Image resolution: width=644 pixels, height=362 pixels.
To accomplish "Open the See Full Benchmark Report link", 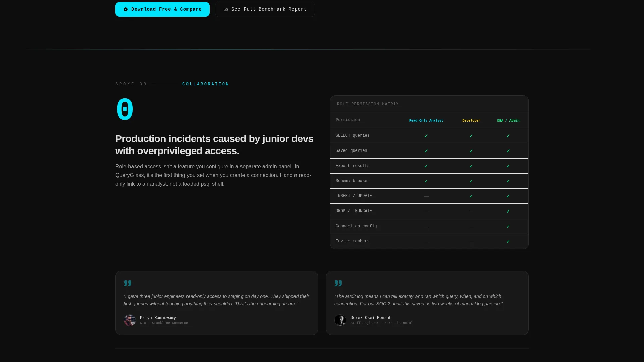I will click(x=265, y=9).
